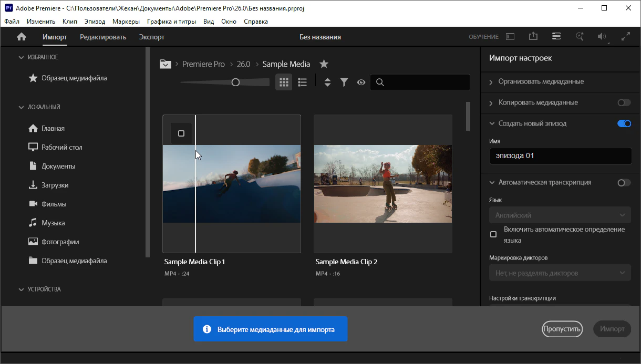Click the thumbnail size slider handle
This screenshot has width=641, height=364.
click(235, 82)
